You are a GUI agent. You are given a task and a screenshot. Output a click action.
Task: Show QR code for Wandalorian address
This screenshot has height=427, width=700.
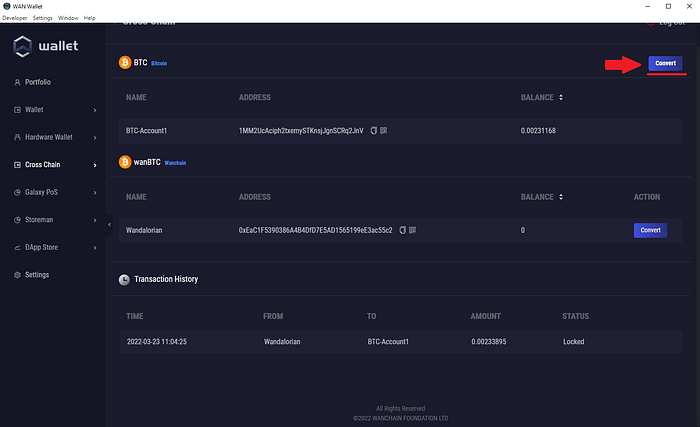tap(412, 230)
